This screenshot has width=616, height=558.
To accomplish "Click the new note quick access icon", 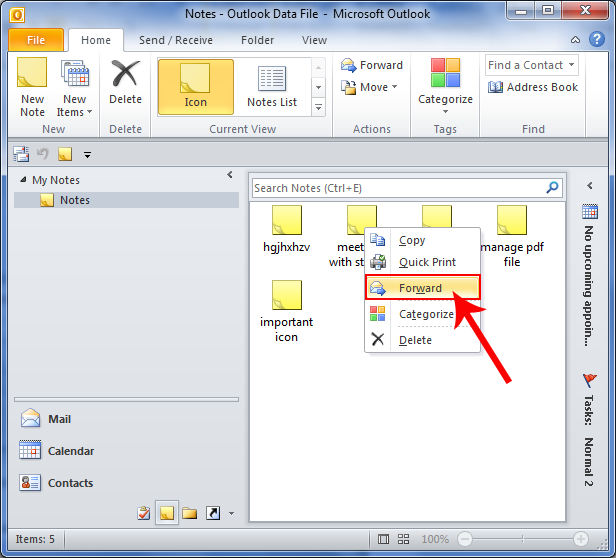I will tap(65, 154).
